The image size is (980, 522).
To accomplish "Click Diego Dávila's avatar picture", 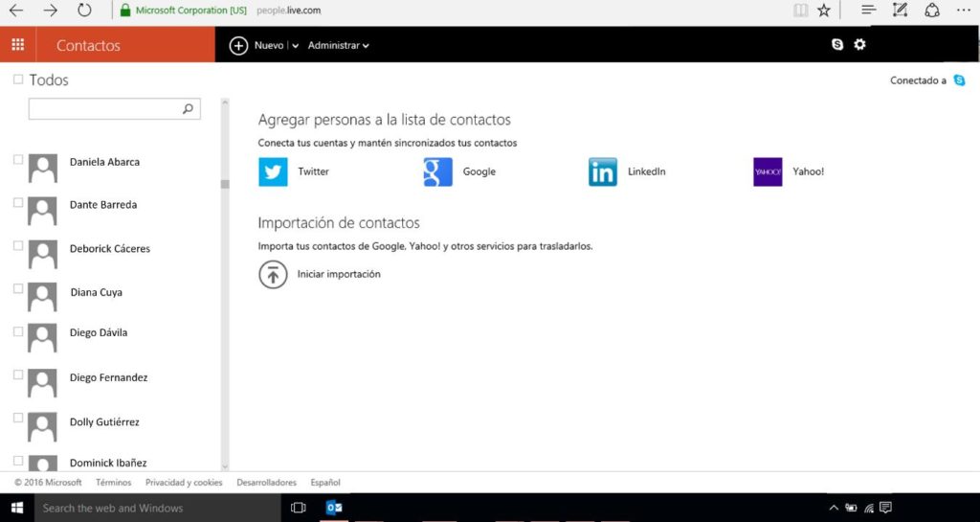I will tap(42, 338).
